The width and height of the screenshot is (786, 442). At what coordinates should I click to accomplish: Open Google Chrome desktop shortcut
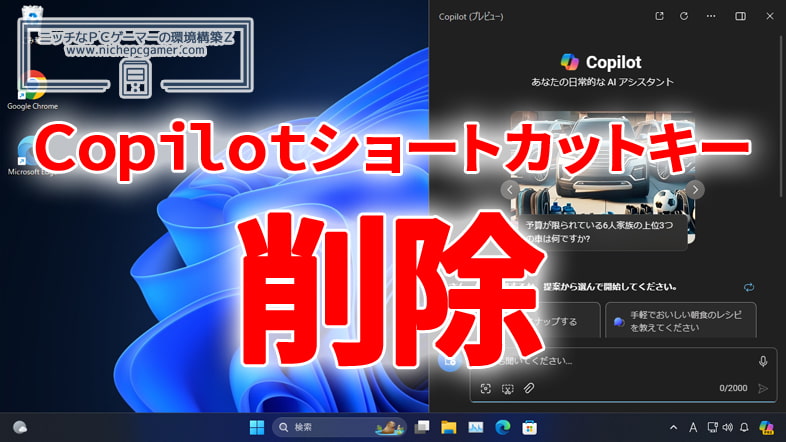click(33, 90)
